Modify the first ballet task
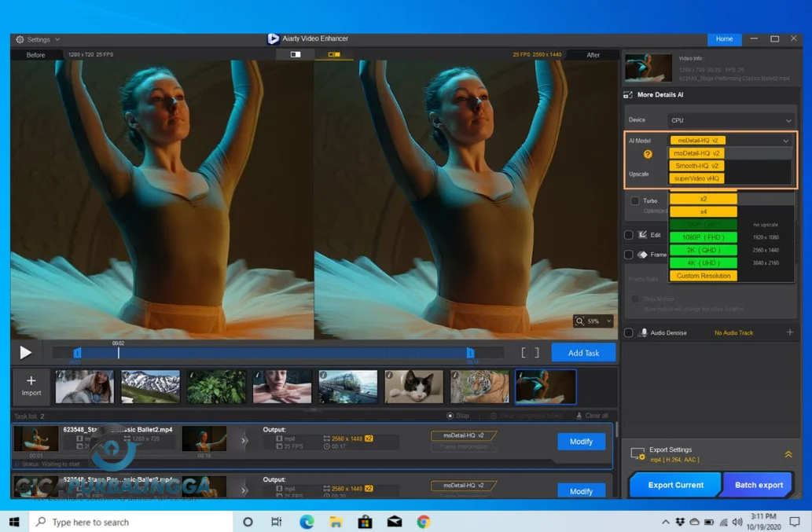 coord(581,442)
